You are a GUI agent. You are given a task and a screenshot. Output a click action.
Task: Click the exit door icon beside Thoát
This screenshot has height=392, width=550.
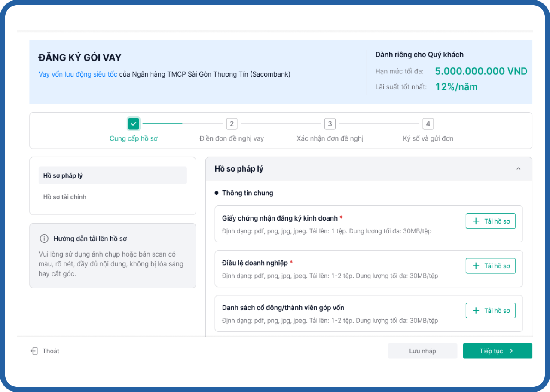[34, 351]
